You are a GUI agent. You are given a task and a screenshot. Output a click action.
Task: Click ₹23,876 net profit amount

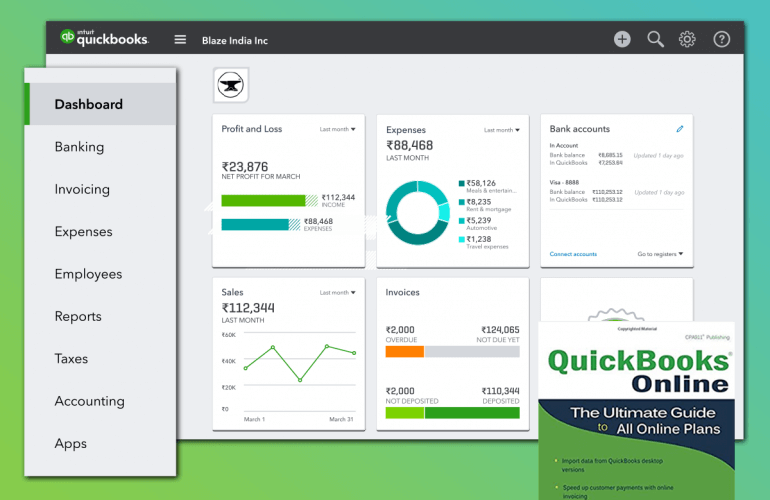point(245,167)
